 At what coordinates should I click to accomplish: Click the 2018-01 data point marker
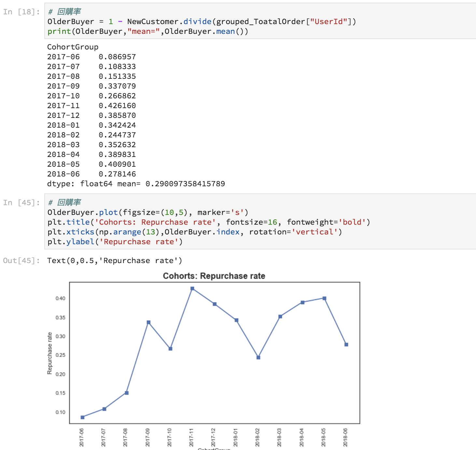tap(236, 320)
